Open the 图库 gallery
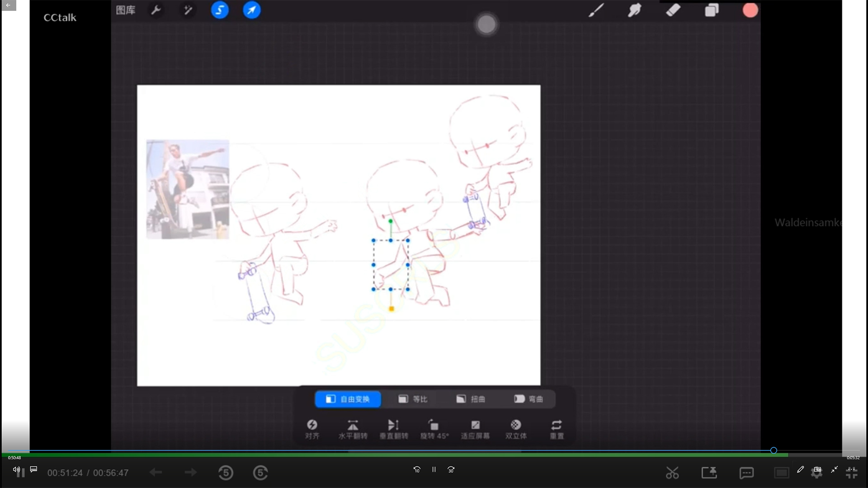 (x=125, y=10)
